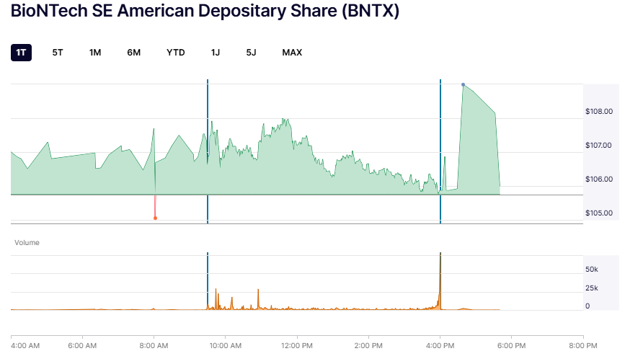625x364 pixels.
Task: Click the $106.00 price axis label
Action: click(x=599, y=179)
